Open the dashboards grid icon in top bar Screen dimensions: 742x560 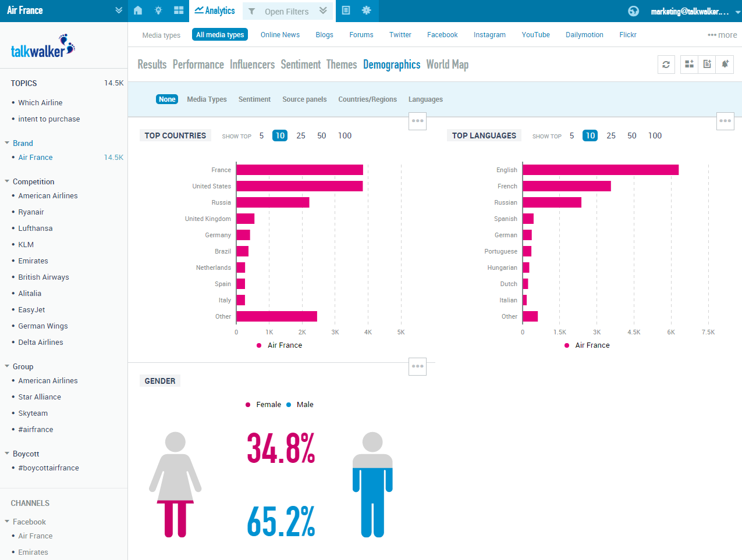tap(179, 10)
